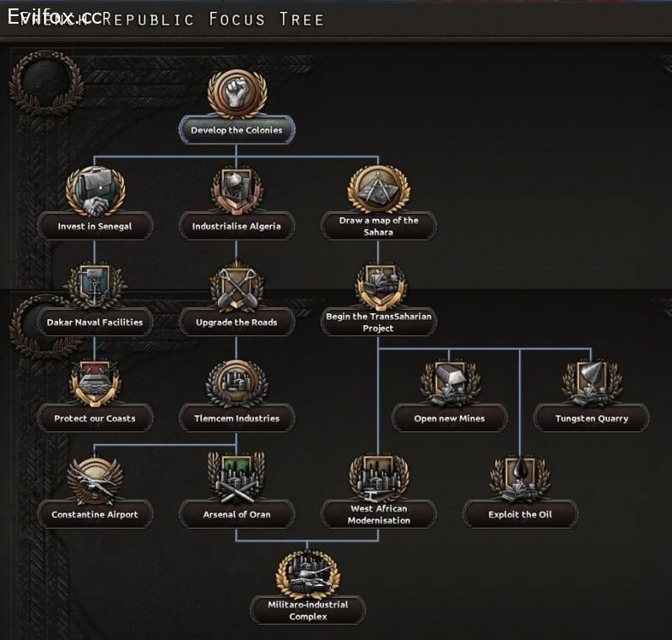
Task: Click the Industrialise Algeria focus icon
Action: (236, 189)
